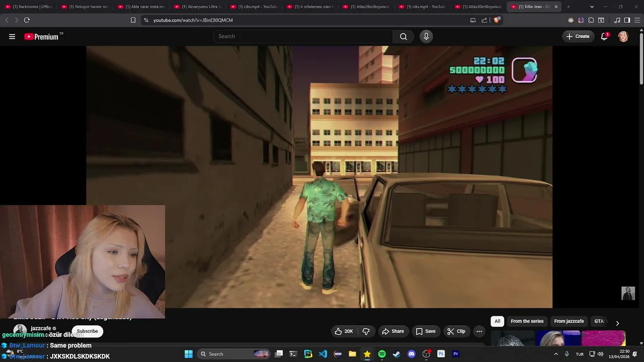Click the Windows taskbar Search box
644x362 pixels.
coord(234,354)
